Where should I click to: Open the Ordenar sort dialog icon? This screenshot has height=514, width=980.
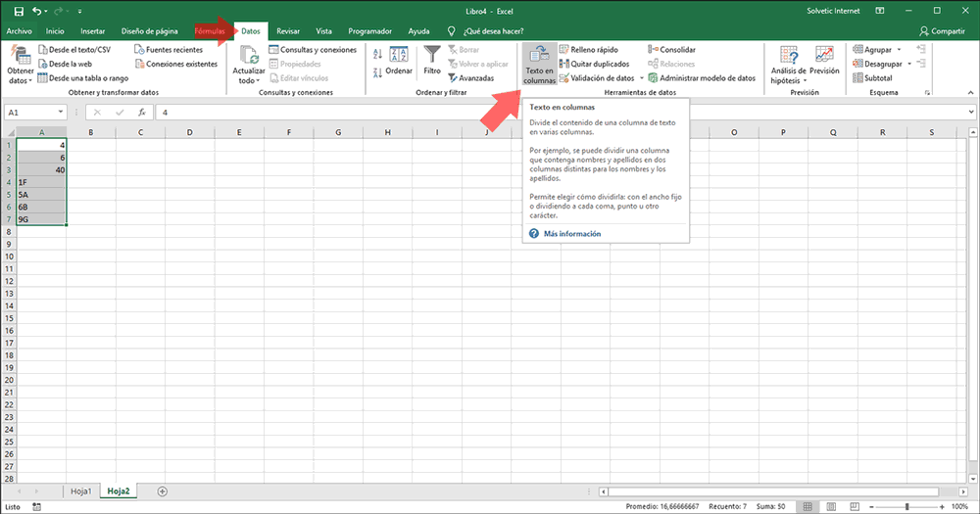tap(399, 55)
